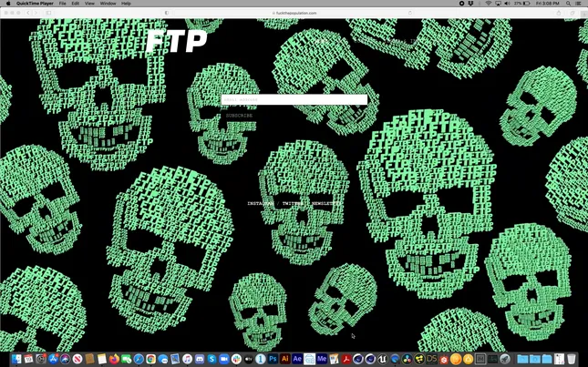Open Dropbox menu bar icon
This screenshot has width=588, height=367.
coord(471,4)
